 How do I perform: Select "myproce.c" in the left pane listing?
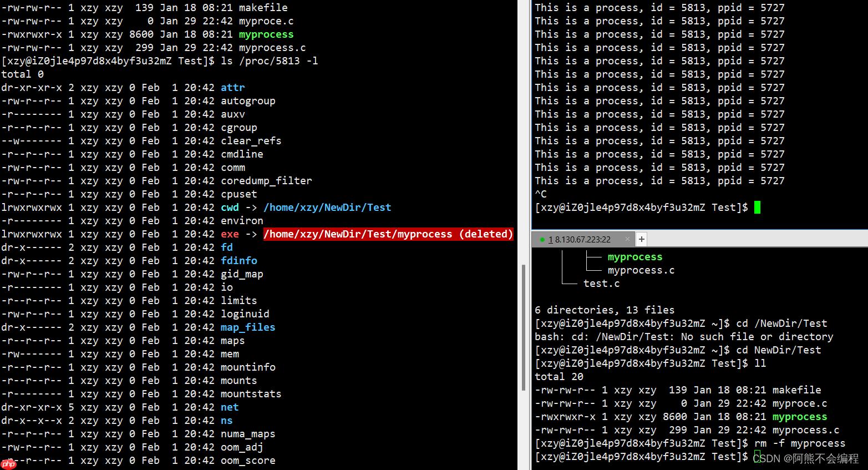266,21
